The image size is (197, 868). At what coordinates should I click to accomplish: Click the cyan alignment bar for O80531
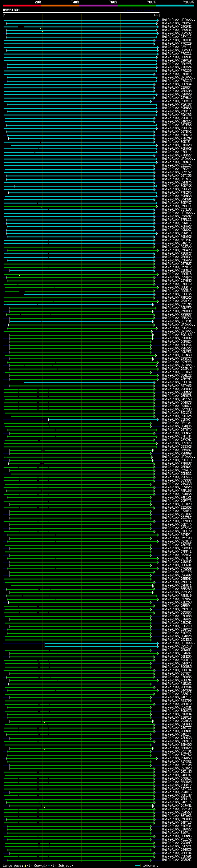point(80,57)
